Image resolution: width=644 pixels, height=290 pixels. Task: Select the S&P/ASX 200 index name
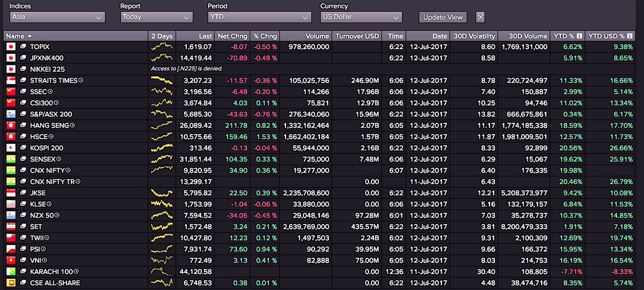point(51,114)
